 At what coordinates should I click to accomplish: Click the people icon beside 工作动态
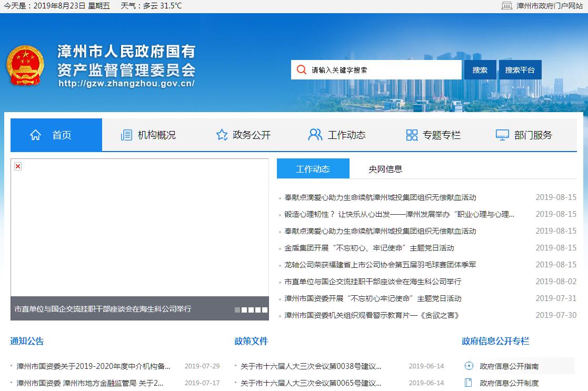(x=315, y=135)
